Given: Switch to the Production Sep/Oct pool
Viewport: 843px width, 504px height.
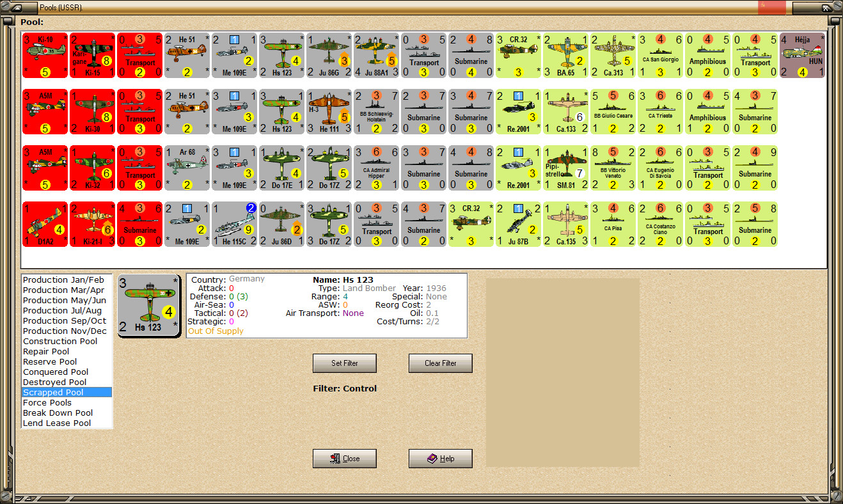Looking at the screenshot, I should tap(67, 321).
